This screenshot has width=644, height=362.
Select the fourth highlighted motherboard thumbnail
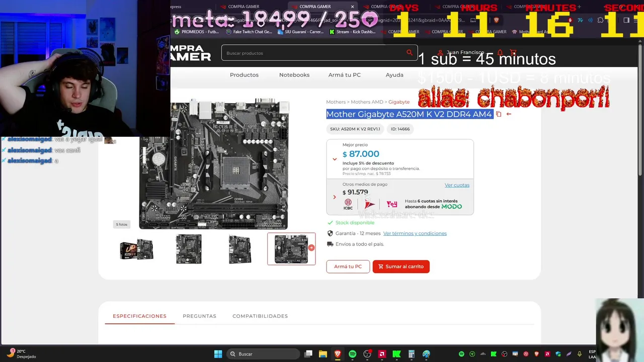(x=291, y=249)
